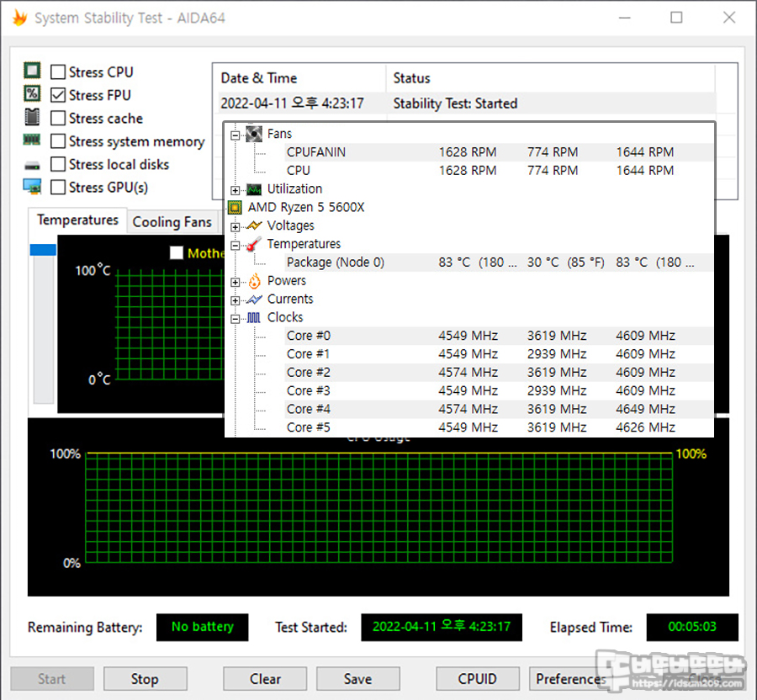Collapse the Clocks tree node
Image resolution: width=757 pixels, height=700 pixels.
pos(236,319)
